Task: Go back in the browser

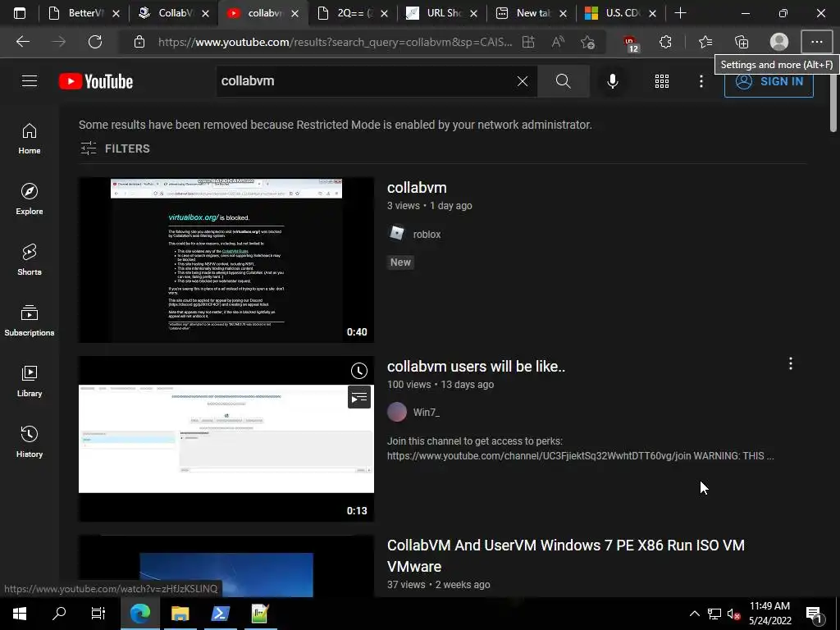Action: point(22,42)
